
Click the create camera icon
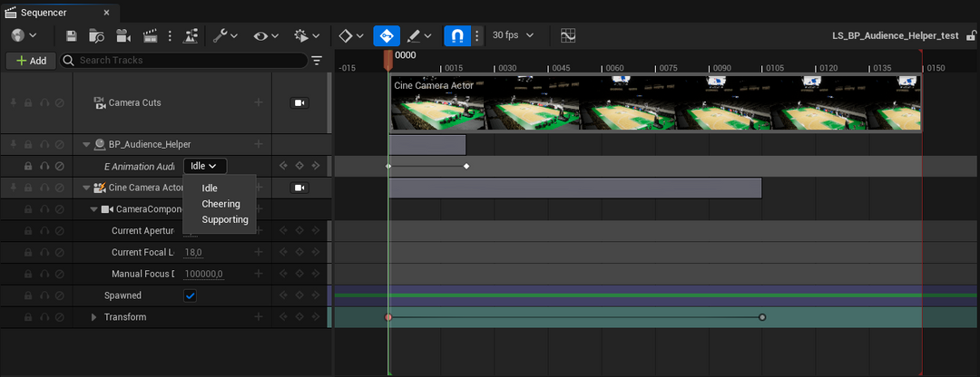pos(123,35)
